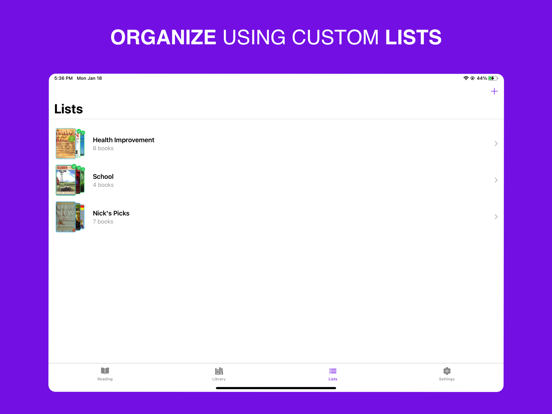Select the Lists tab
Image resolution: width=552 pixels, height=414 pixels.
click(333, 374)
